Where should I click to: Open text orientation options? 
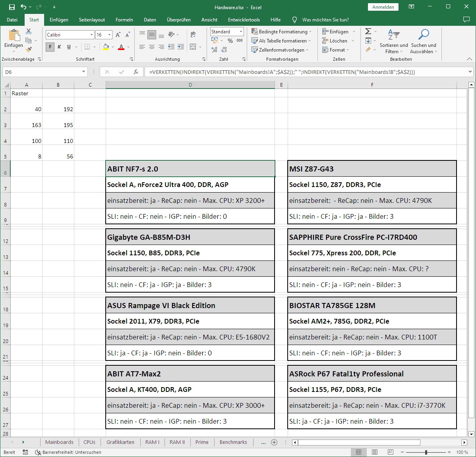tap(172, 35)
